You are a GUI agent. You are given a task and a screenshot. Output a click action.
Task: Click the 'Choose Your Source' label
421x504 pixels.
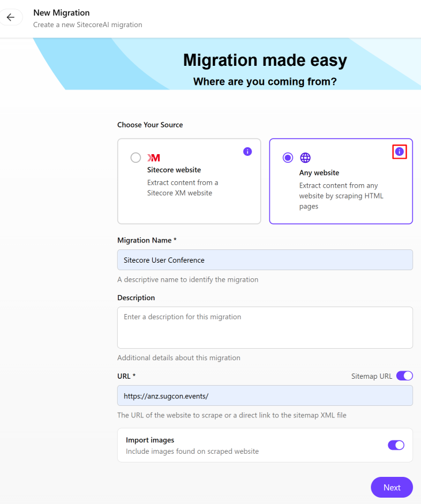150,125
